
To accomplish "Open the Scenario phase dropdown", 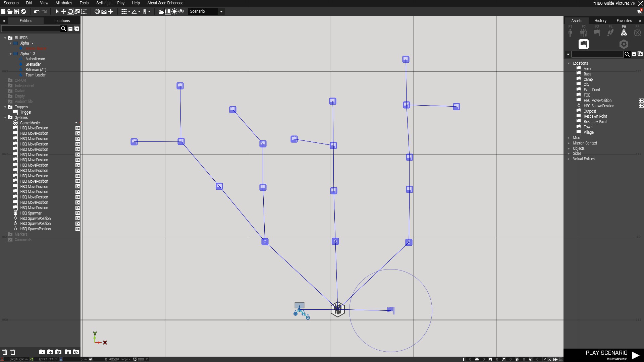I will click(206, 11).
